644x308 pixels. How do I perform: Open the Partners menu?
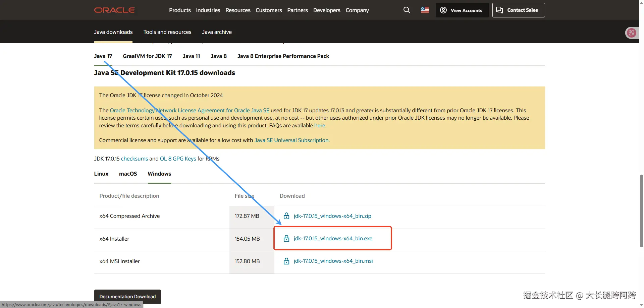point(298,10)
